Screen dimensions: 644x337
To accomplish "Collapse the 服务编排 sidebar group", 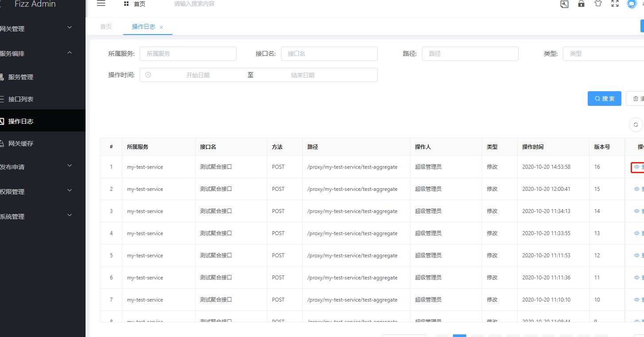I will click(43, 53).
